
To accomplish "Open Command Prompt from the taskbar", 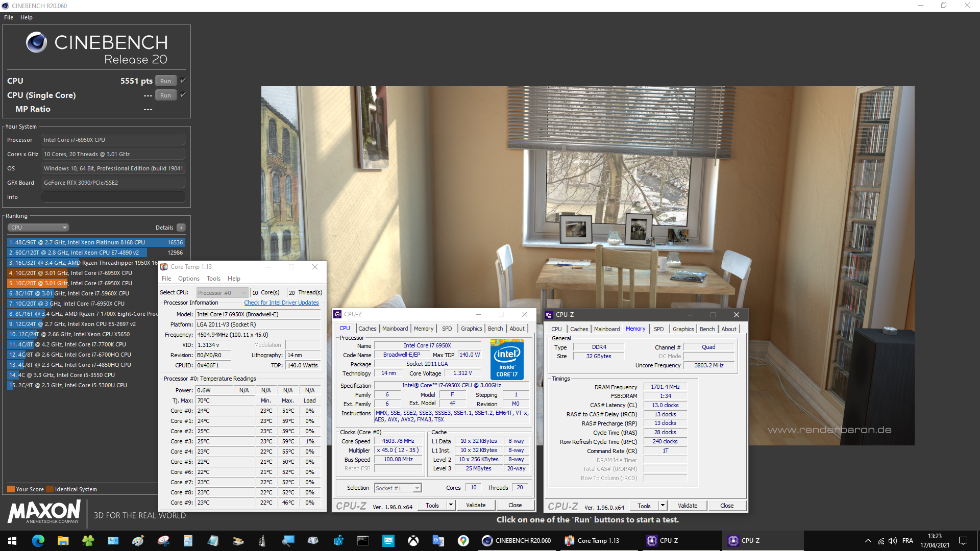I will pyautogui.click(x=363, y=541).
